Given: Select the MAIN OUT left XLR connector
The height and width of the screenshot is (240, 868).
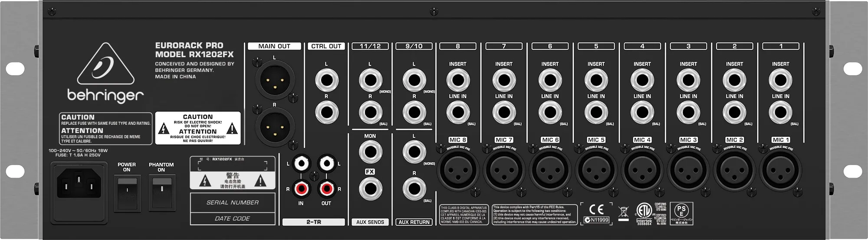Looking at the screenshot, I should [274, 80].
